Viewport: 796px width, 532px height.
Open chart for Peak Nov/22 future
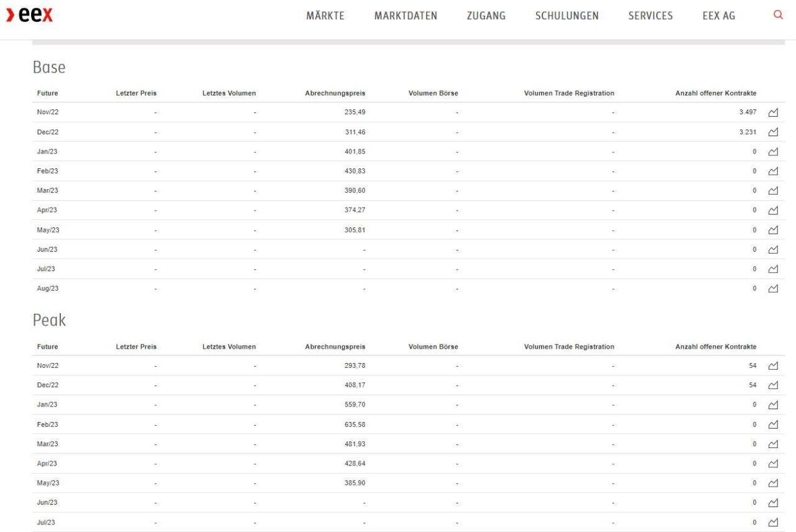[773, 366]
